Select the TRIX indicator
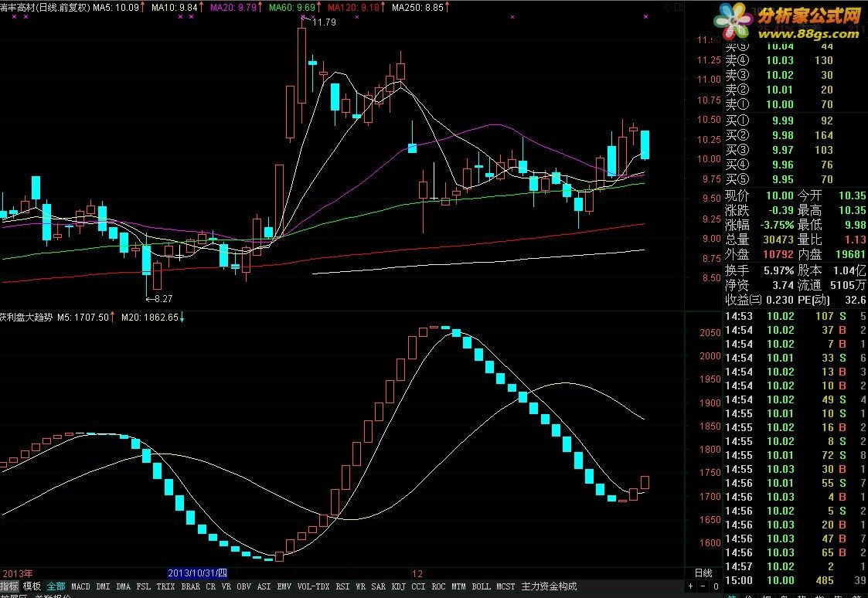868x598 pixels. [x=165, y=586]
